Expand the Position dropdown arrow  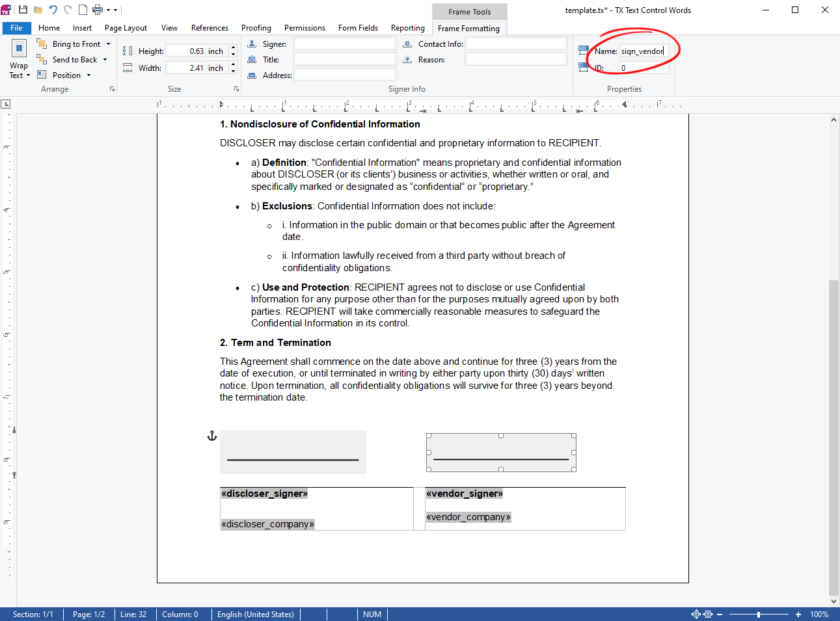pyautogui.click(x=88, y=75)
